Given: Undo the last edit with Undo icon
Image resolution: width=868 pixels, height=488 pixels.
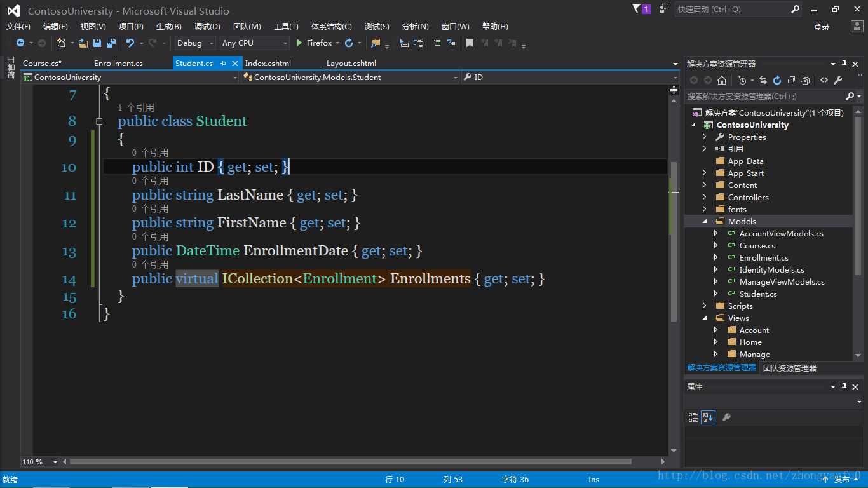Looking at the screenshot, I should click(130, 43).
